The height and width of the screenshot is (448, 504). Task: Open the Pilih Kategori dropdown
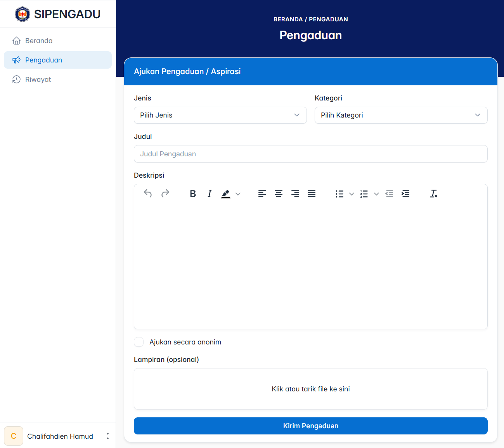point(401,115)
